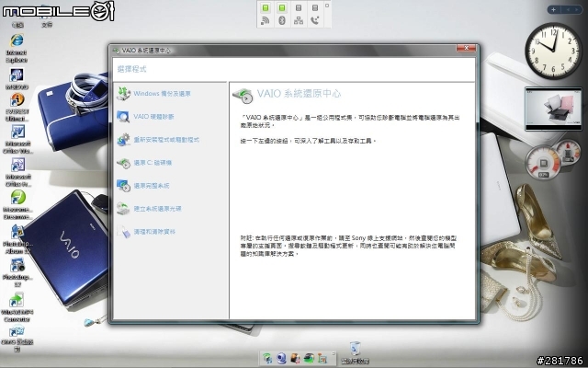The width and height of the screenshot is (588, 368).
Task: Open the Internet Explorer desktop shortcut
Action: pyautogui.click(x=17, y=48)
